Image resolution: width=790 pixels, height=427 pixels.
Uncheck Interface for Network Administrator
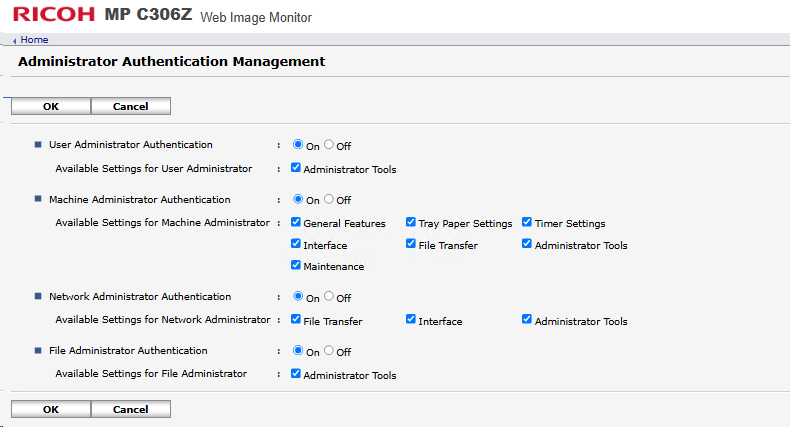[411, 319]
